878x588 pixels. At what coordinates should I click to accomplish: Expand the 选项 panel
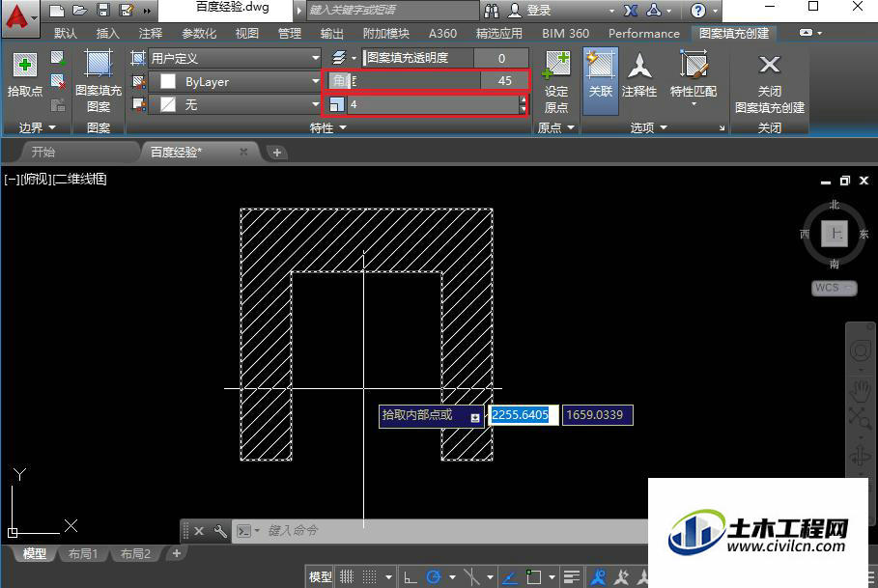tap(648, 128)
